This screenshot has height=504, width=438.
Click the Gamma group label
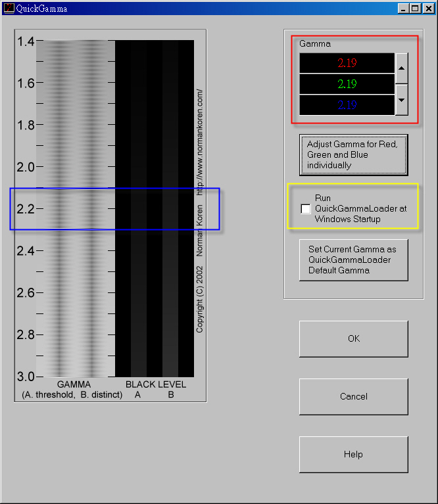315,44
